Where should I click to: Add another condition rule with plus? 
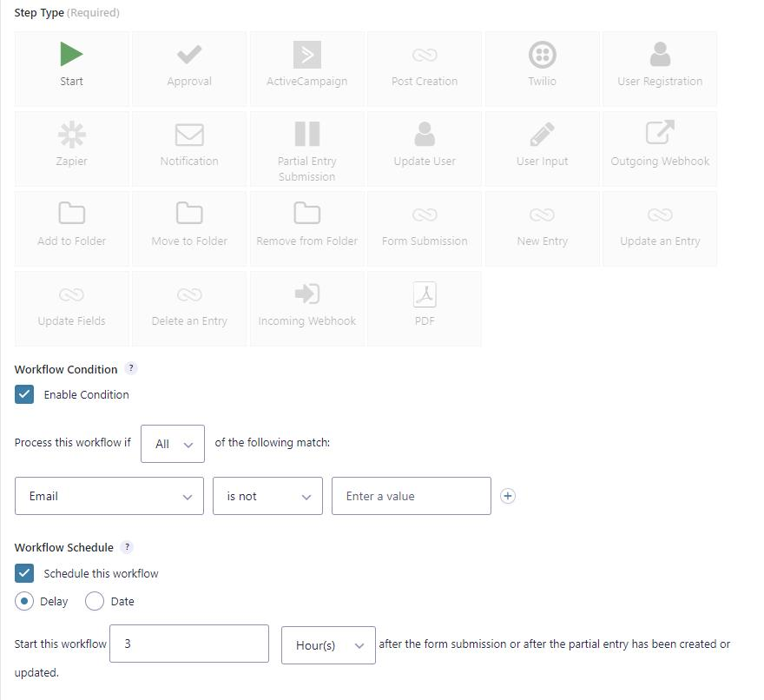point(508,496)
